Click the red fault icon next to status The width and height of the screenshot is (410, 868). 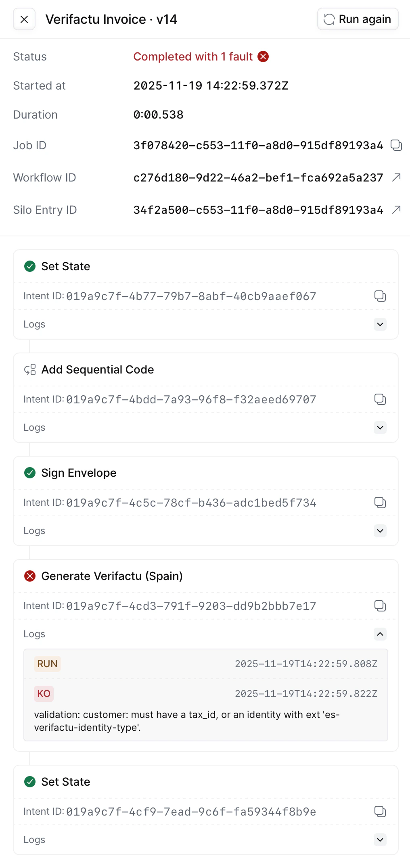[263, 56]
